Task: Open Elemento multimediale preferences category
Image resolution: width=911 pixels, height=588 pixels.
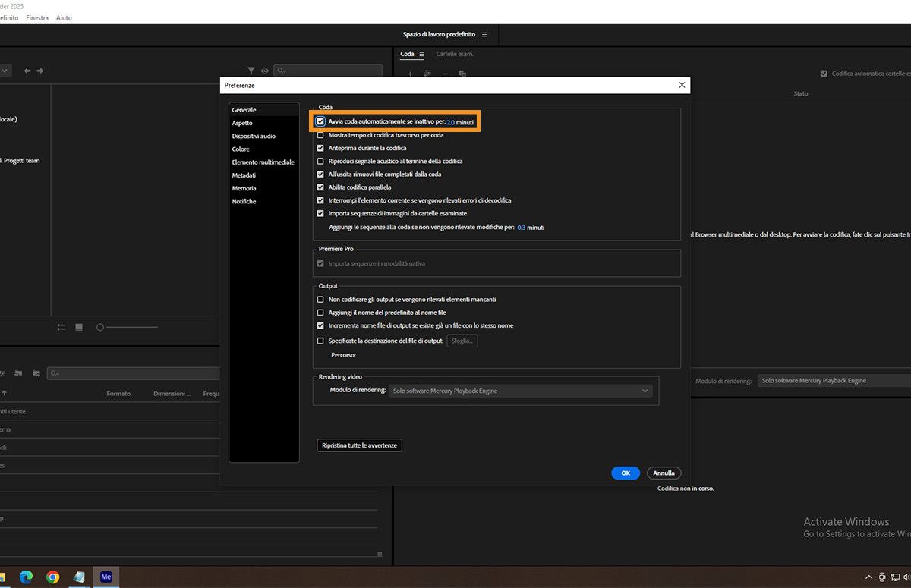Action: (264, 162)
